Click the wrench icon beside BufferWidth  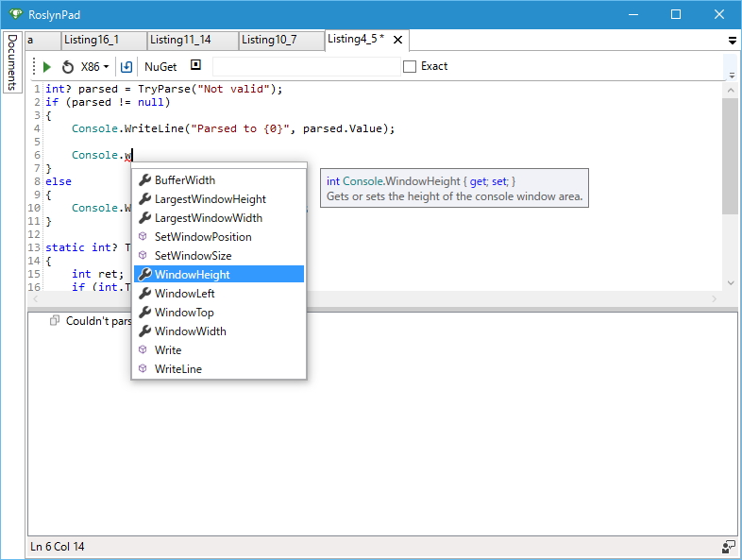(x=144, y=179)
